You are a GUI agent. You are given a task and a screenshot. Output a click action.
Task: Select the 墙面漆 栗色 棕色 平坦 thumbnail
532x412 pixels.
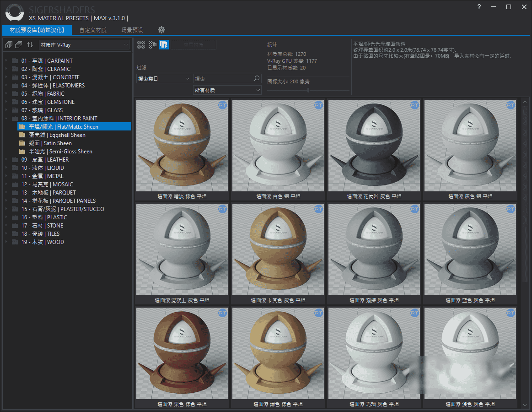182,353
